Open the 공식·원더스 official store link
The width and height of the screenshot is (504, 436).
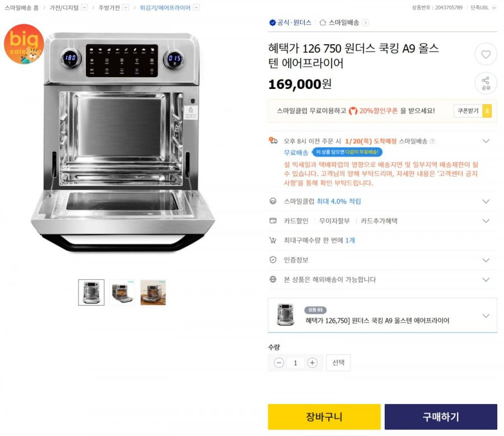coord(291,22)
